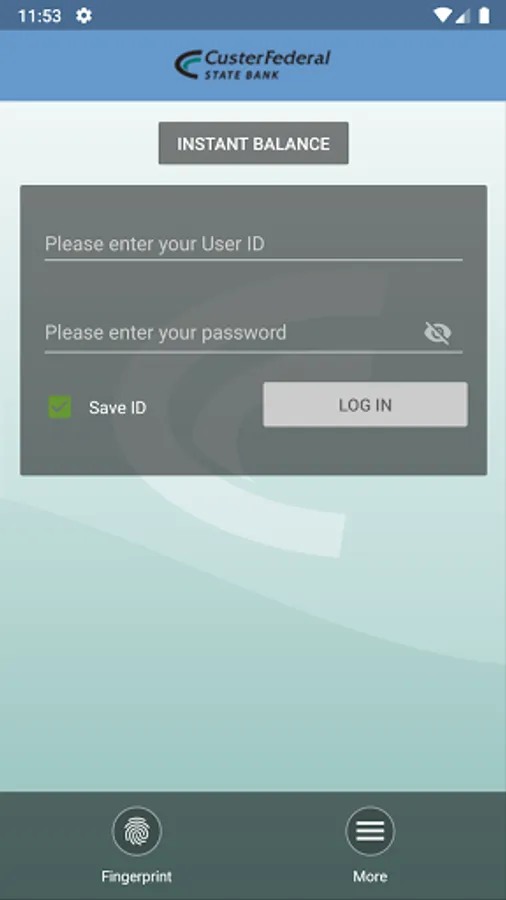The width and height of the screenshot is (506, 900).
Task: Open INSTANT BALANCE
Action: coord(254,143)
